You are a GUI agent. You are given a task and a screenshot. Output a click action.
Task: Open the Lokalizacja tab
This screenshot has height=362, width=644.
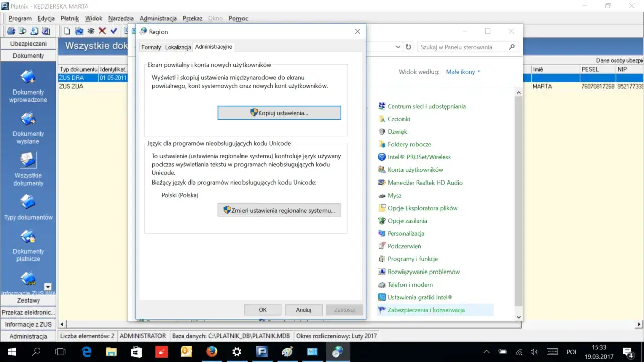point(178,47)
